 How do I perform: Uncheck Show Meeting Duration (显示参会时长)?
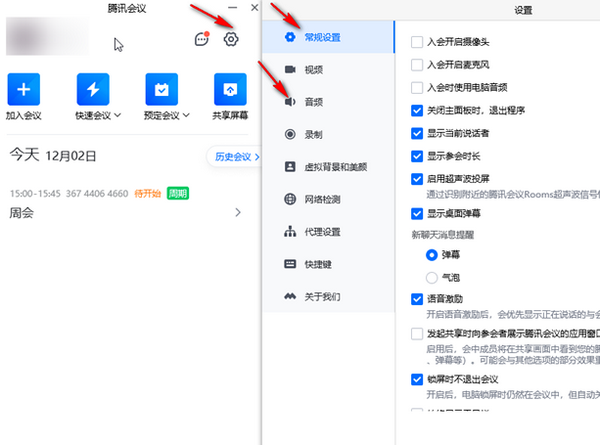coord(417,156)
